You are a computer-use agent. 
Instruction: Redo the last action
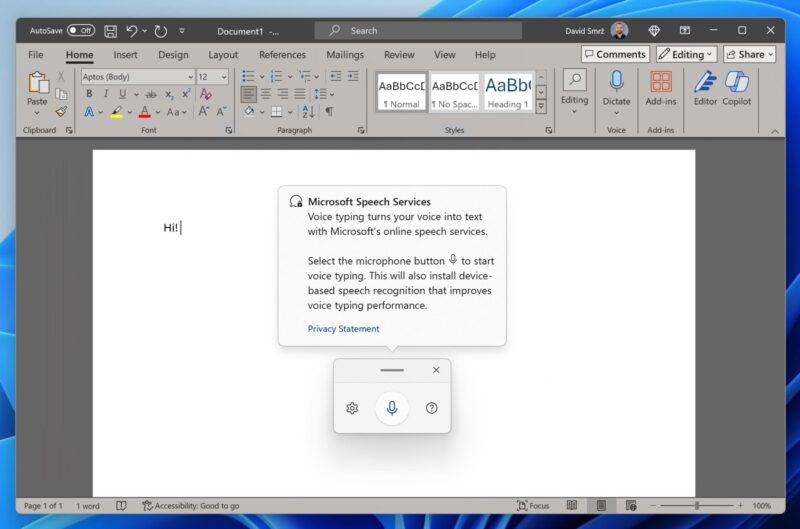point(161,31)
